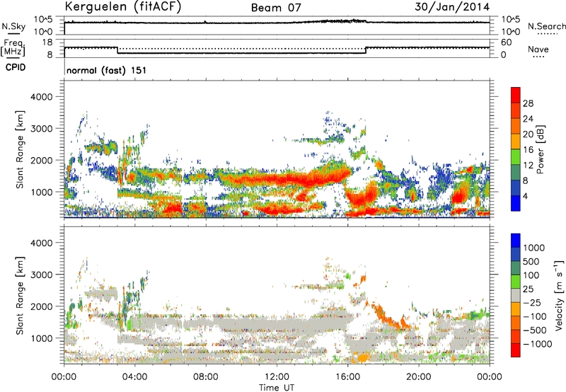The height and width of the screenshot is (392, 566).
Task: Click the '-1000' velocity colorbar tick label
Action: pyautogui.click(x=538, y=344)
